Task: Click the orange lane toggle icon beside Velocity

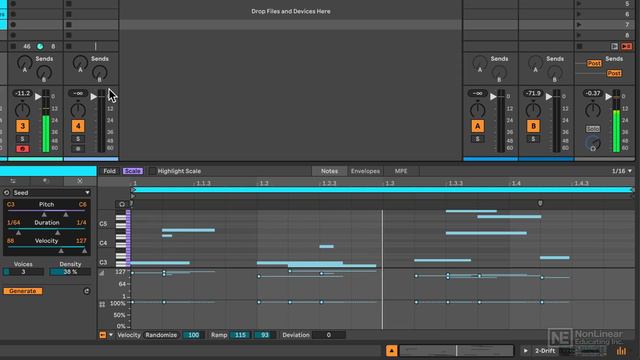Action: 102,335
